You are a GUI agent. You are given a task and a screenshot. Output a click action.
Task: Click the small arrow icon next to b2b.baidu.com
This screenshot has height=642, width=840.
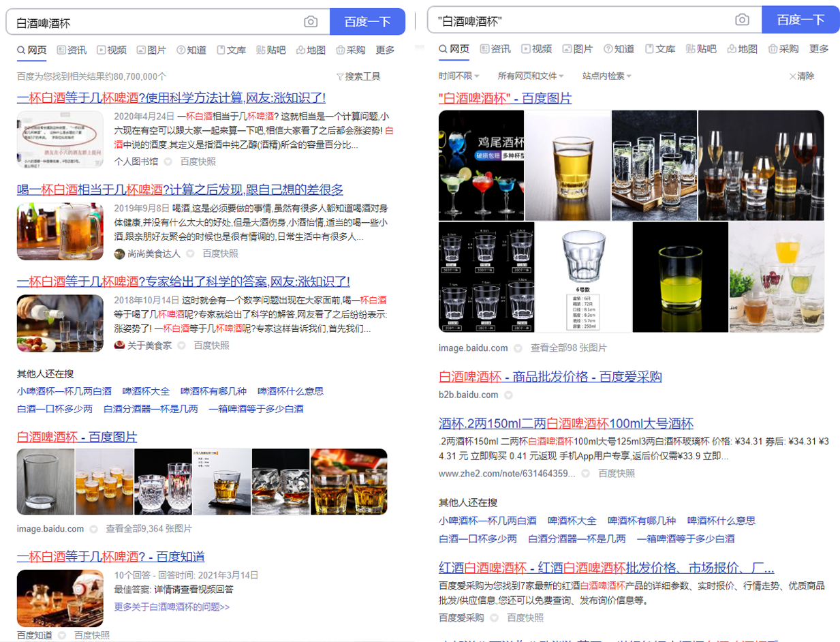coord(508,395)
